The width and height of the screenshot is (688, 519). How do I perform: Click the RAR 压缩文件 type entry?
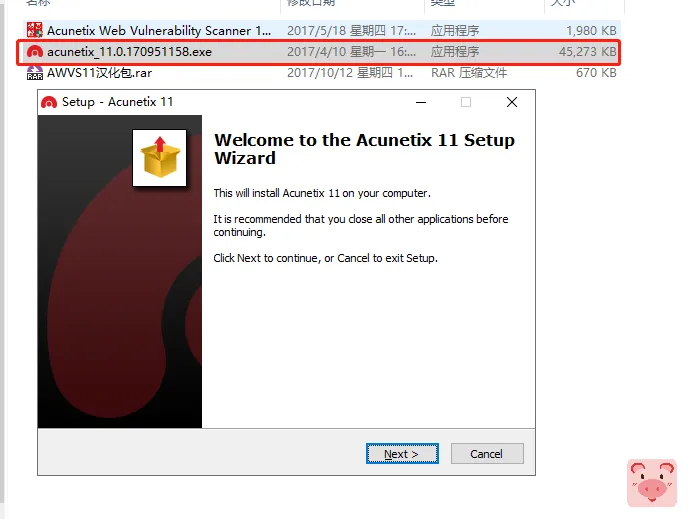(469, 73)
